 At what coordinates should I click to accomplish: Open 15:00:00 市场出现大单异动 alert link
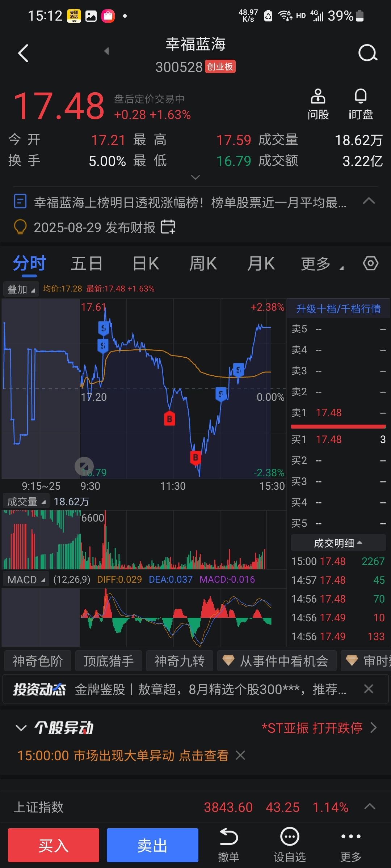click(x=123, y=755)
